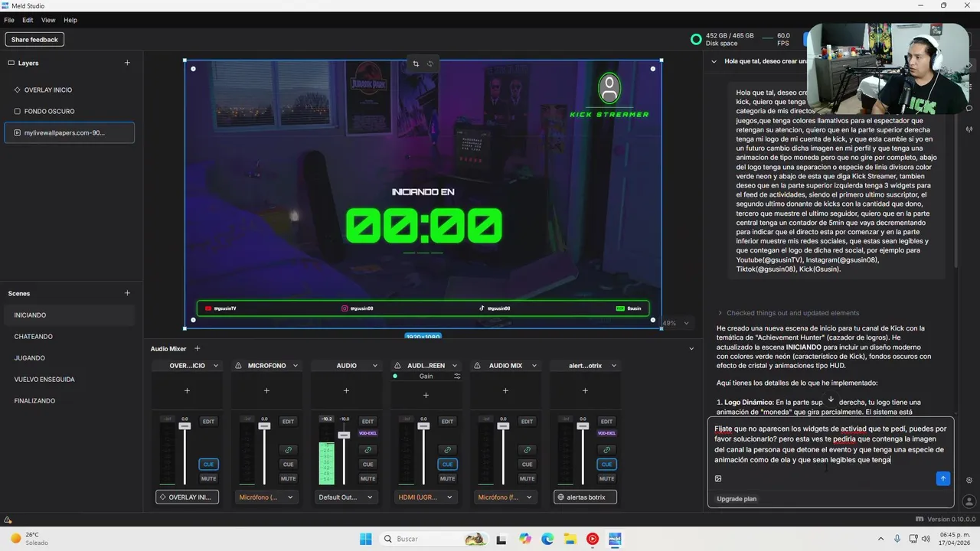The height and width of the screenshot is (551, 980).
Task: Open Microsoft Edge from the taskbar
Action: click(x=547, y=539)
